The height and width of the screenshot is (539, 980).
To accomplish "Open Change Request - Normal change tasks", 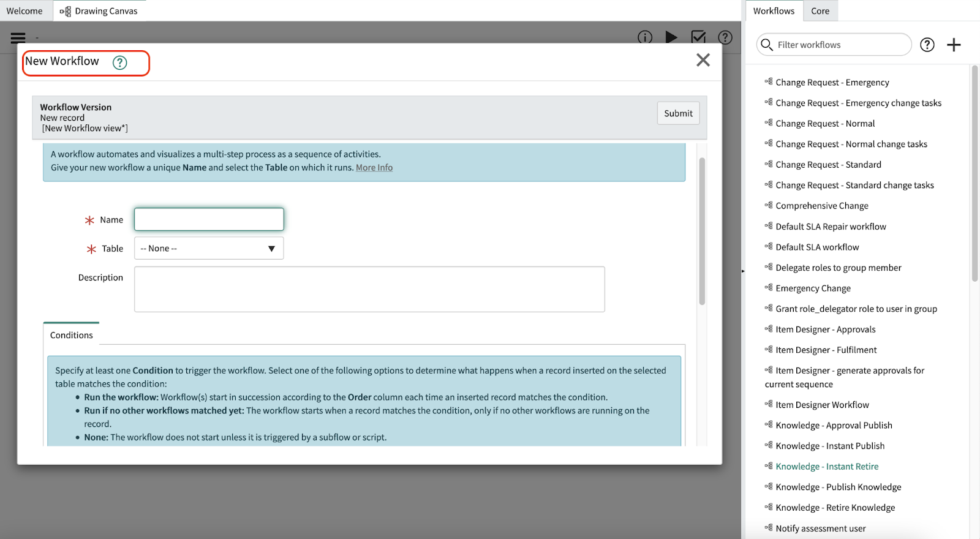I will coord(851,144).
